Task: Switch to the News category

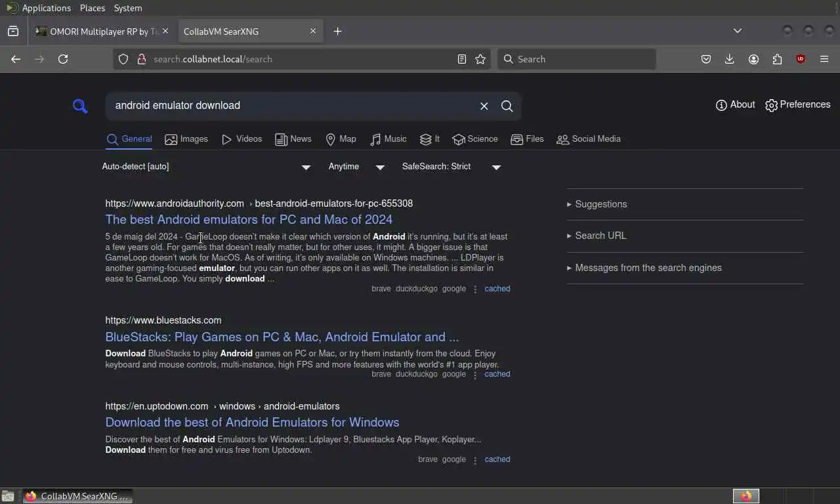Action: (293, 139)
